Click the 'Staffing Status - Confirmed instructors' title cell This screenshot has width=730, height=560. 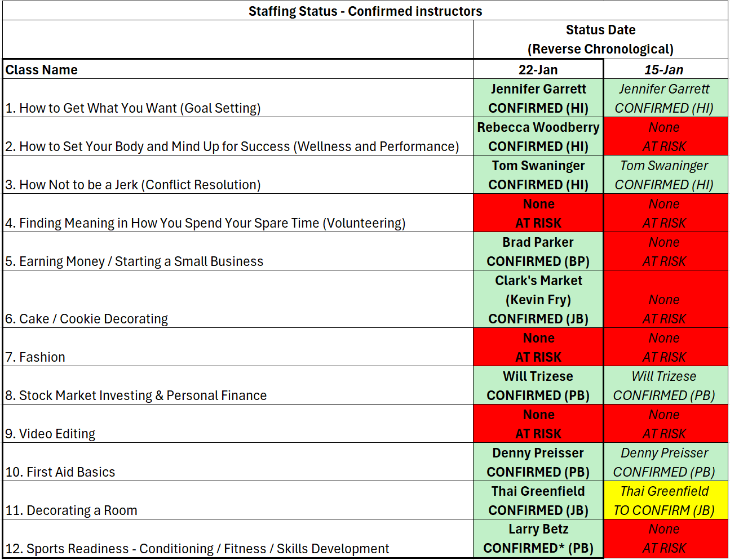click(365, 11)
